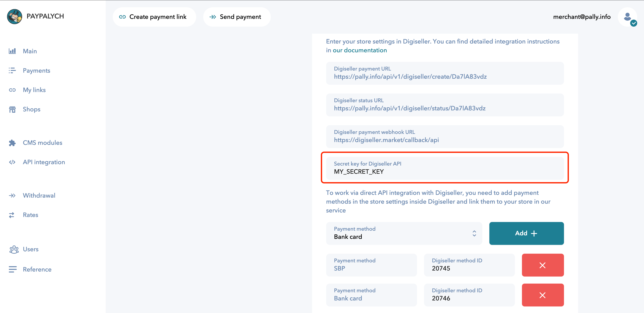Click the My links chain icon

coord(12,90)
